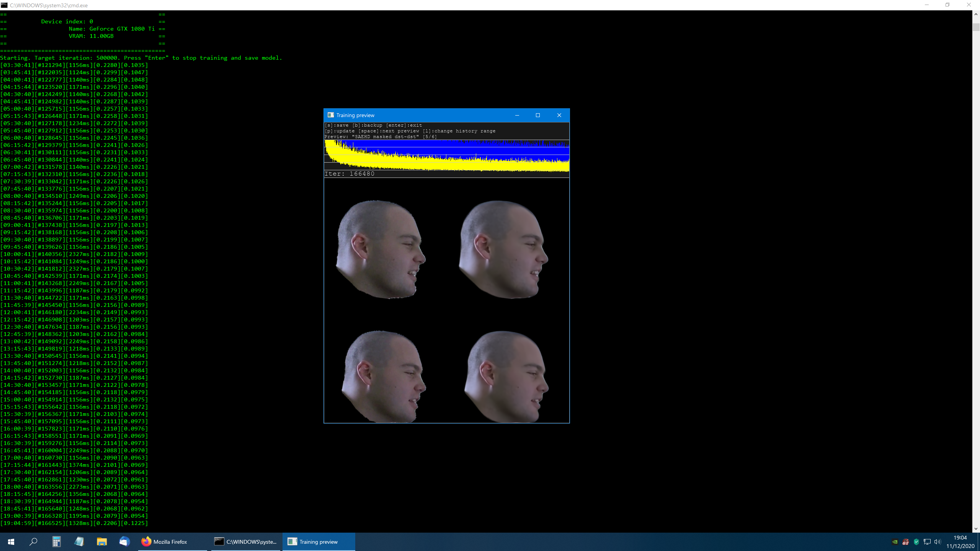This screenshot has height=551, width=980.
Task: Maximize the Training preview window
Action: [538, 115]
